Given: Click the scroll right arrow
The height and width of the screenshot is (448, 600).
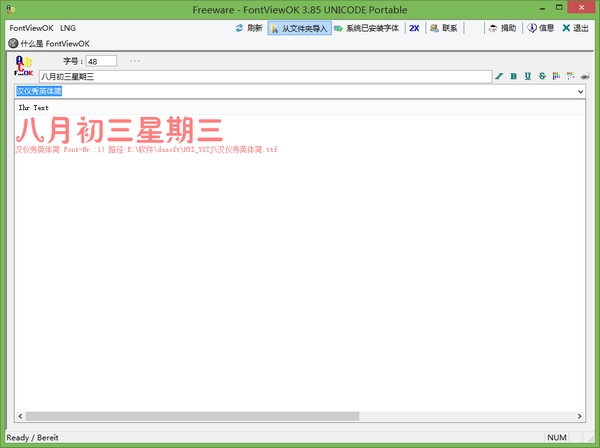Looking at the screenshot, I should click(x=580, y=416).
